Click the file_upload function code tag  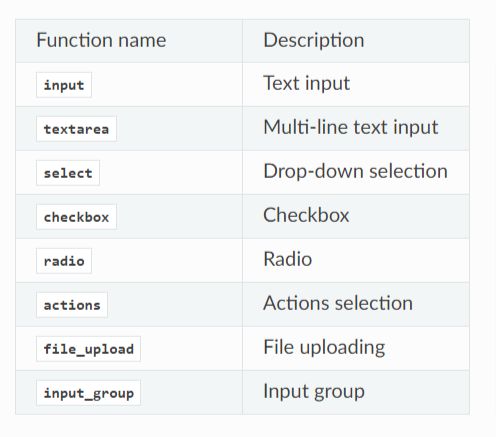click(x=88, y=349)
